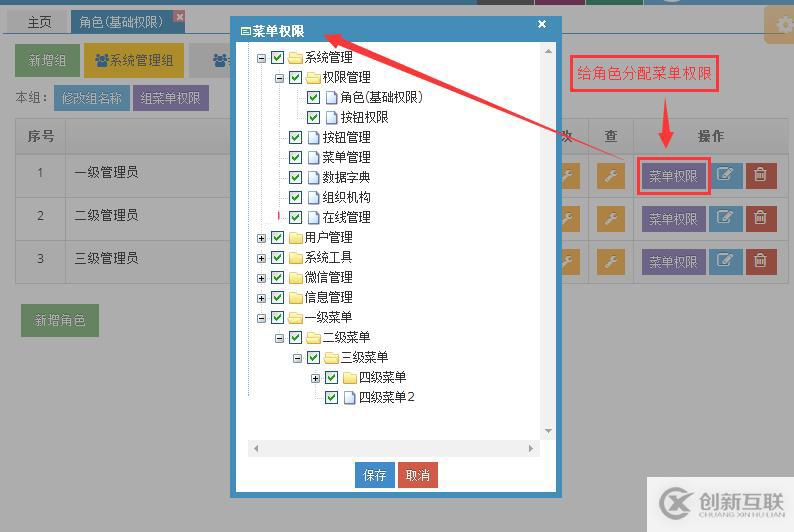
Task: Collapse the 二级菜单 tree node
Action: [280, 338]
